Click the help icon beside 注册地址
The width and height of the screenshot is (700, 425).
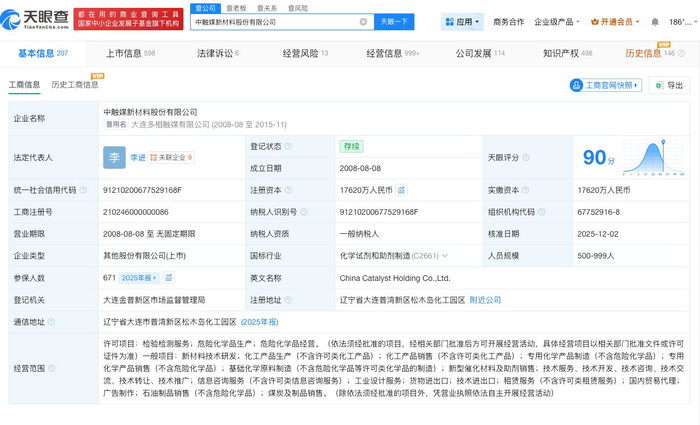point(288,300)
